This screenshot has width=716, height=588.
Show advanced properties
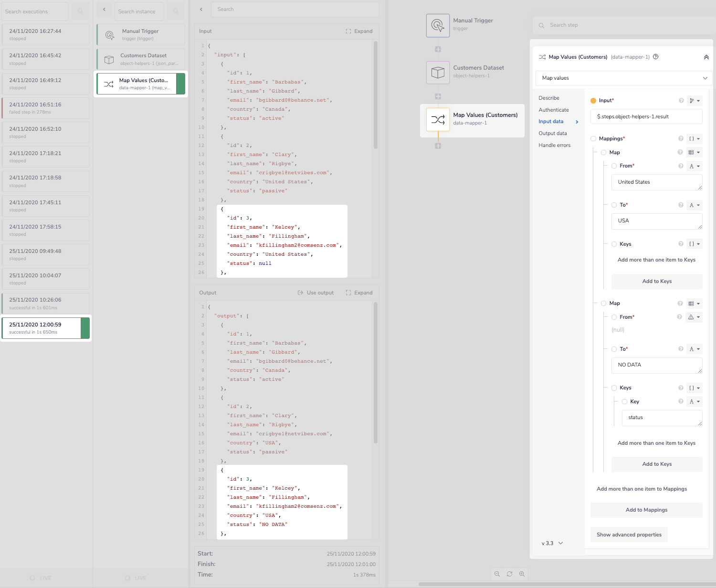[629, 535]
